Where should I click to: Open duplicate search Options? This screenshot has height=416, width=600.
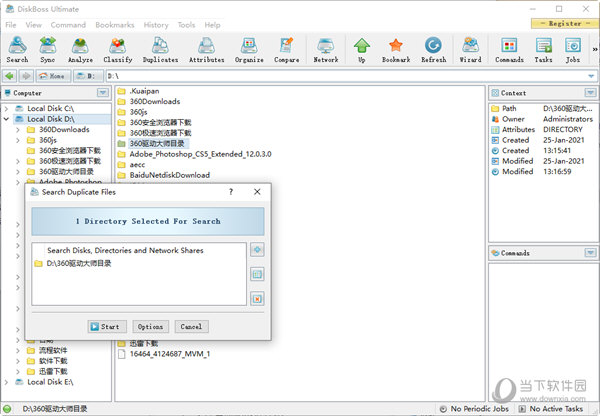tap(150, 326)
